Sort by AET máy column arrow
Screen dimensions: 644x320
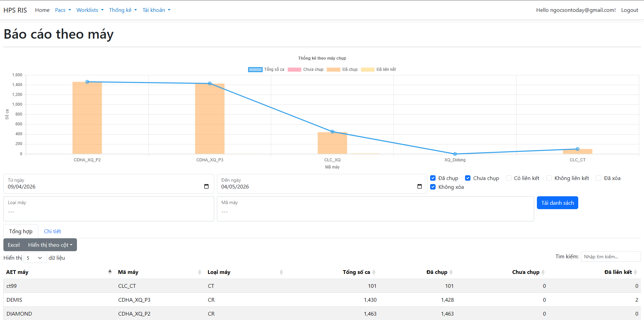110,272
